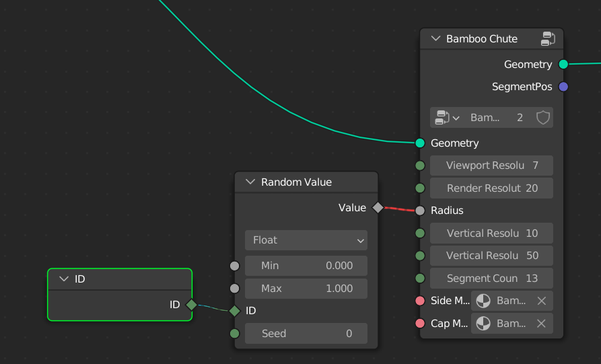Click the Viewport Resolution field
This screenshot has height=364, width=601.
[491, 166]
